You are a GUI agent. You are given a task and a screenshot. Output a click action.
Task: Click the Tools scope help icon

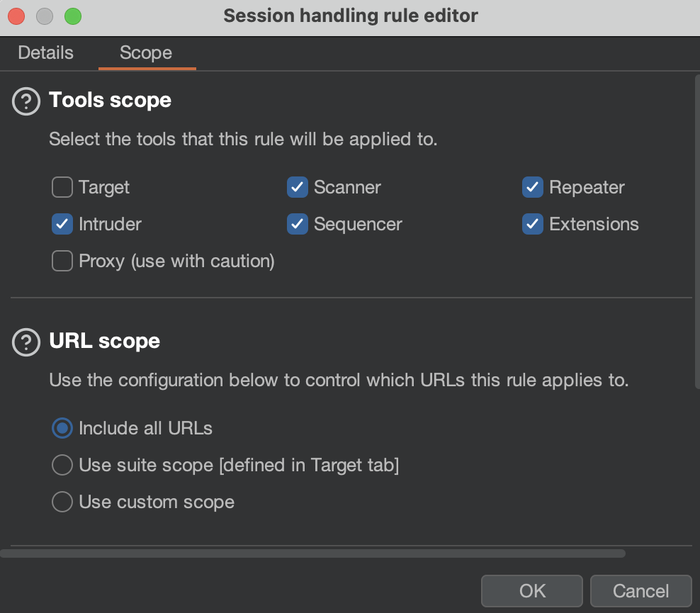[x=26, y=102]
